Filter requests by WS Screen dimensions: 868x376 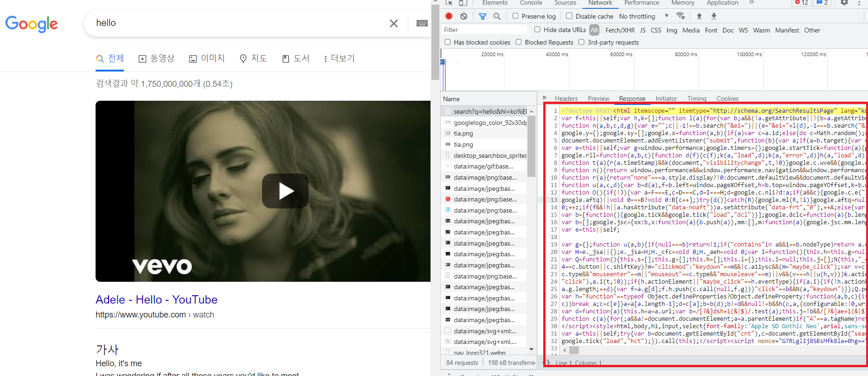coord(743,30)
